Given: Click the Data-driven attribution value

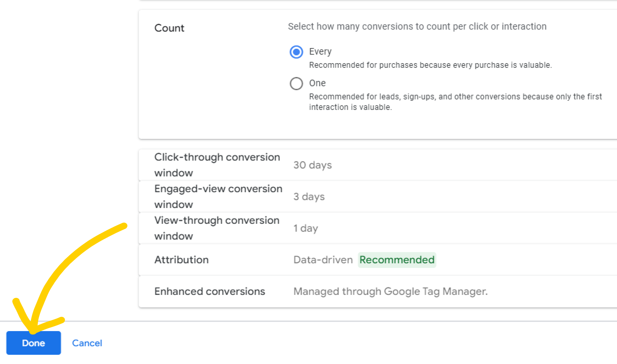Looking at the screenshot, I should coord(323,260).
